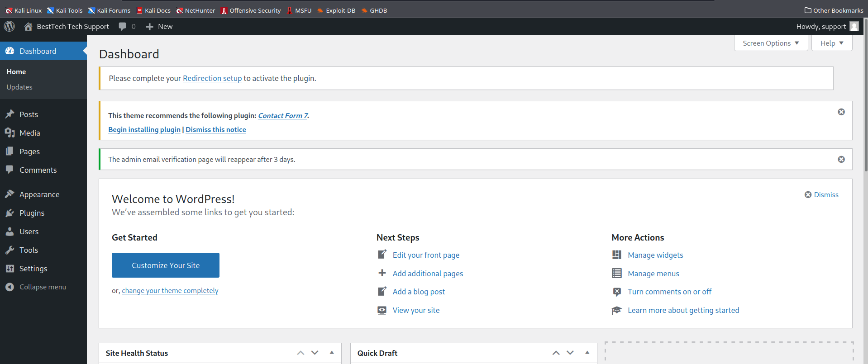
Task: Open the comments bubble icon in admin bar
Action: (x=122, y=27)
